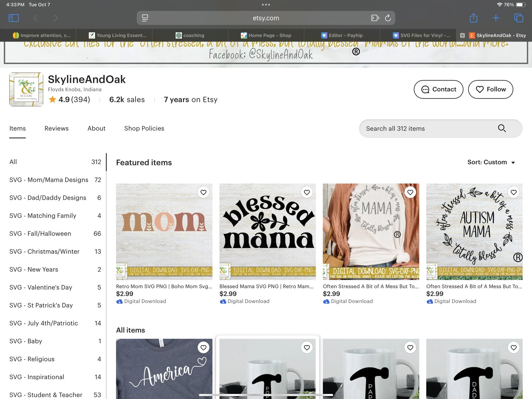
Task: Filter by SVG - New Years
Action: coord(55,269)
